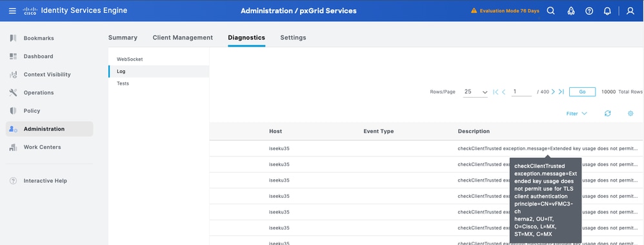Switch to the Client Management tab
This screenshot has height=245, width=644.
(x=183, y=37)
